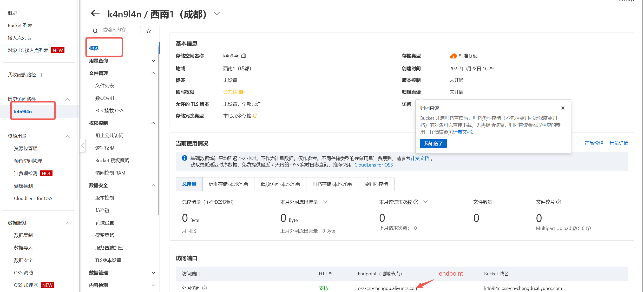Click help icon next to 文件碎片

559,202
